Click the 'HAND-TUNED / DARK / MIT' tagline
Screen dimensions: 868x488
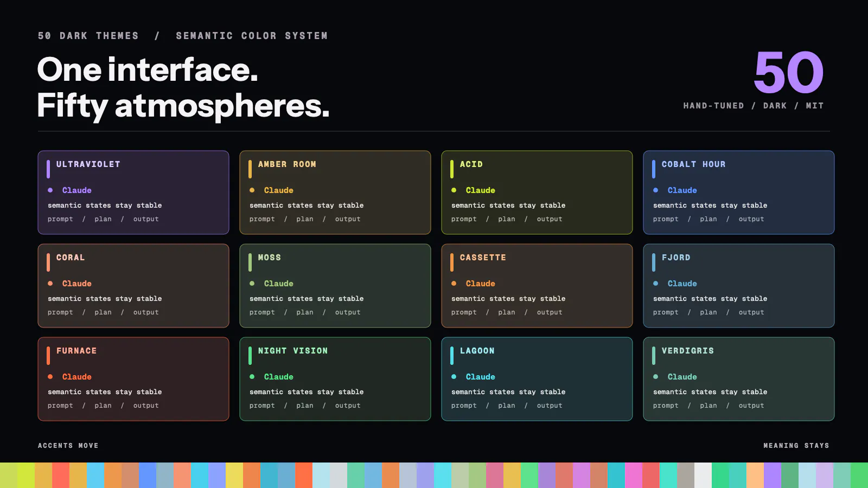pyautogui.click(x=754, y=106)
